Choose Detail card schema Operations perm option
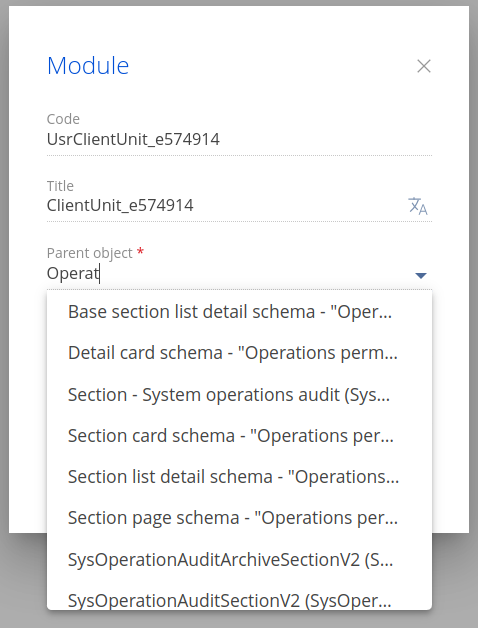The width and height of the screenshot is (478, 628). (x=239, y=353)
